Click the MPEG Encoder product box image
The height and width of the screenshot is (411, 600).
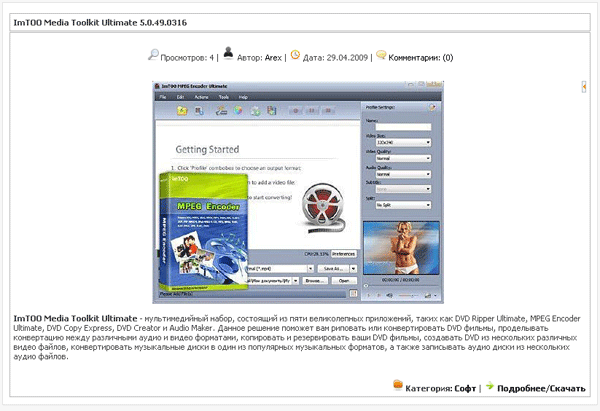point(204,232)
